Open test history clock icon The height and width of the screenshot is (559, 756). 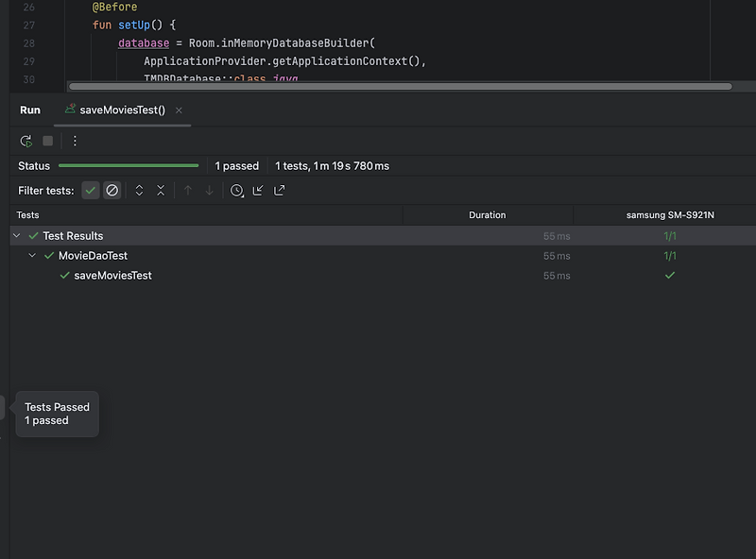[237, 191]
